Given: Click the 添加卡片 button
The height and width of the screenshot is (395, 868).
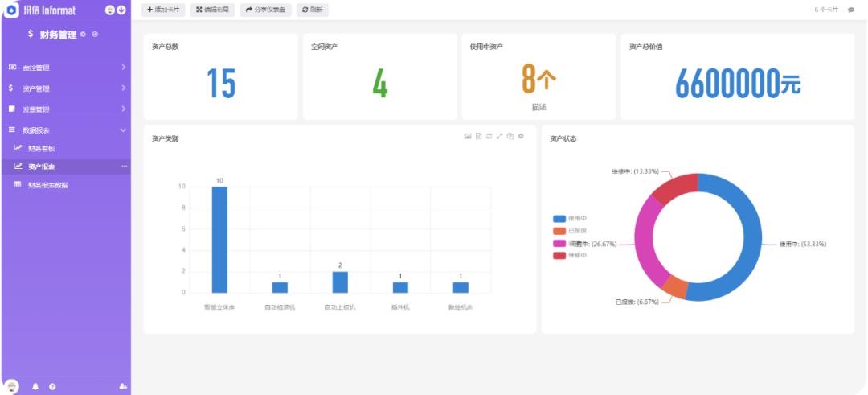Looking at the screenshot, I should (x=163, y=10).
